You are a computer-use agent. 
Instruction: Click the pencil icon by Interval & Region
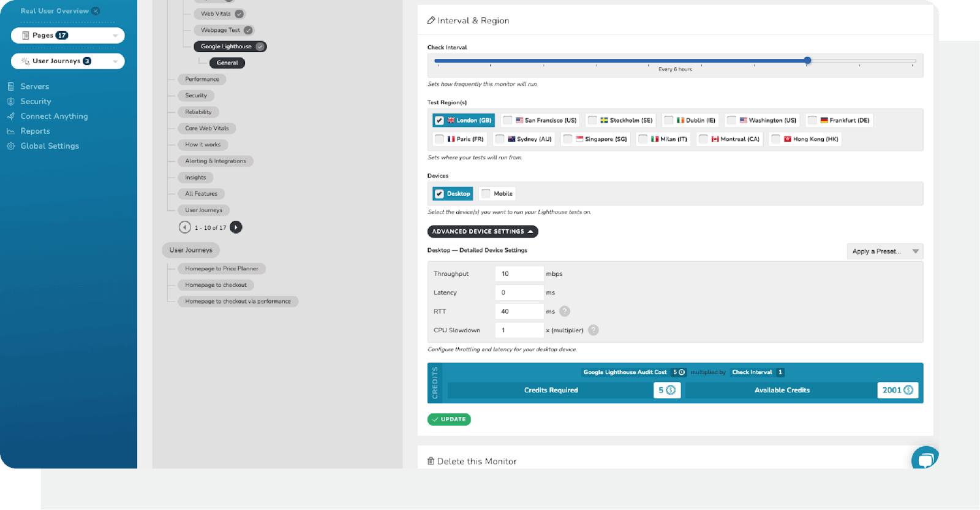point(431,20)
